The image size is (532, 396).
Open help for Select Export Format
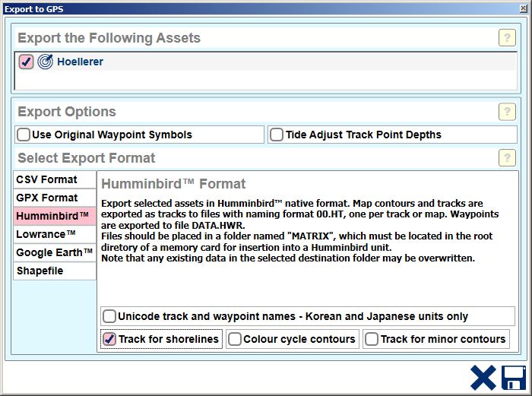point(507,158)
